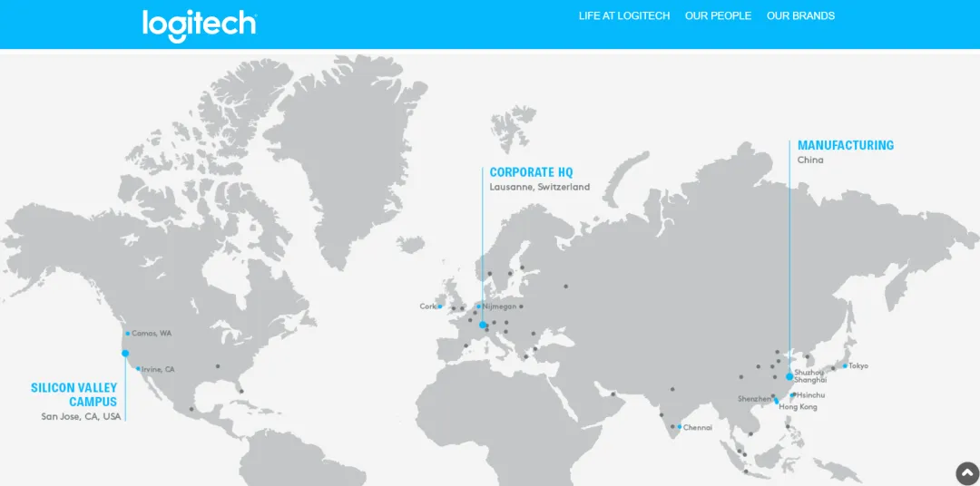Click the Shenzhen label
Viewport: 980px width, 486px height.
pos(754,399)
